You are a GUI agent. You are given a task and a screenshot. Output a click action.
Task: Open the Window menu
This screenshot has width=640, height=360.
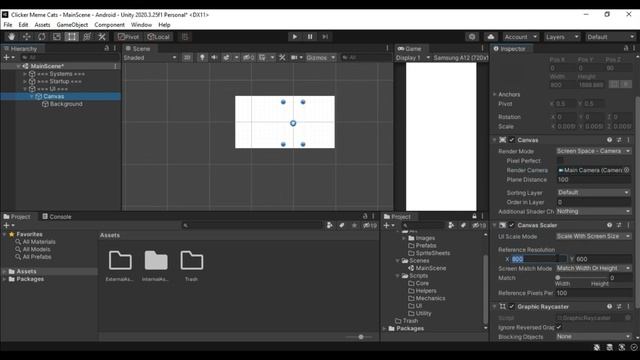coord(141,25)
